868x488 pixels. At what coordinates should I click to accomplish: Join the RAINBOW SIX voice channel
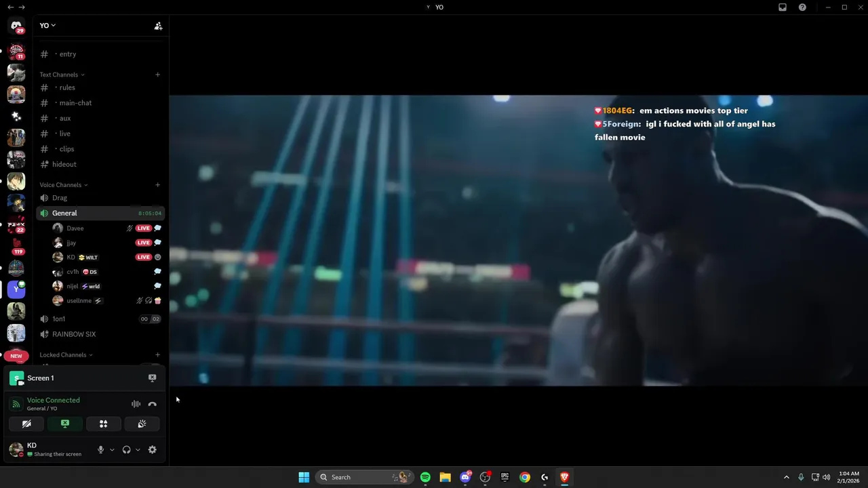[x=100, y=334]
